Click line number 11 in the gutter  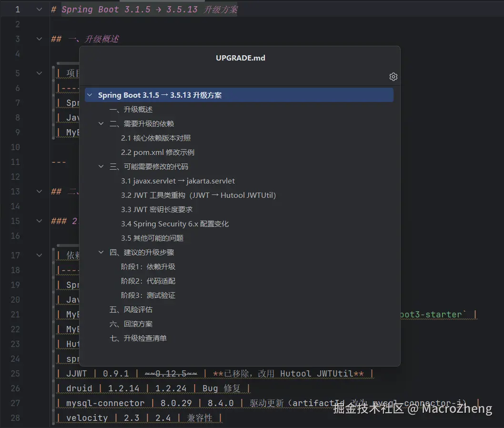click(x=15, y=162)
